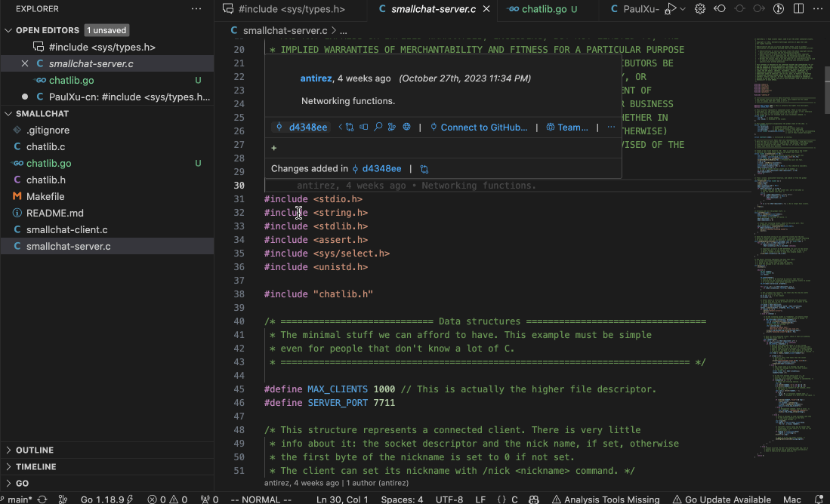Open the Timeline view icon in the title bar
Image resolution: width=830 pixels, height=504 pixels.
click(x=779, y=8)
